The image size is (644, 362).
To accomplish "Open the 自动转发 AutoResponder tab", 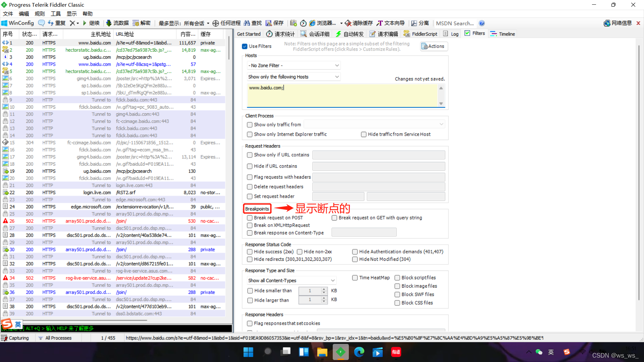I will pos(350,34).
